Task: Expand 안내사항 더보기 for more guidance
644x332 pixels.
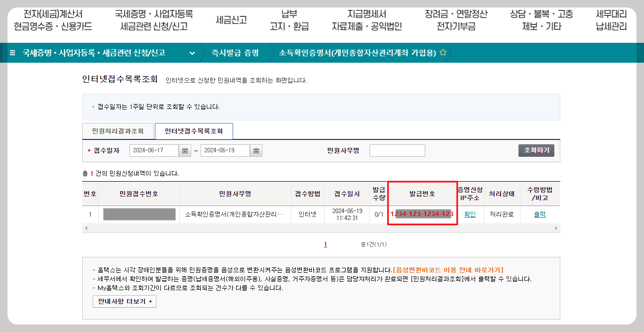Action: [x=124, y=301]
